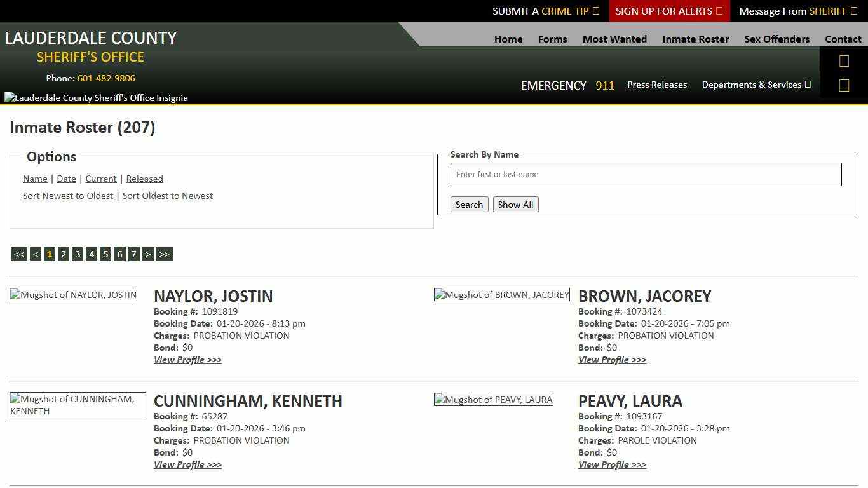The width and height of the screenshot is (868, 488).
Task: Switch to the Most Wanted page
Action: [614, 39]
